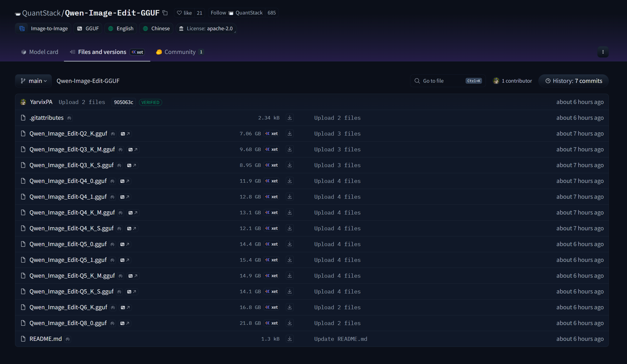Open GGUF viewer for Q5_K_S file

(x=132, y=292)
